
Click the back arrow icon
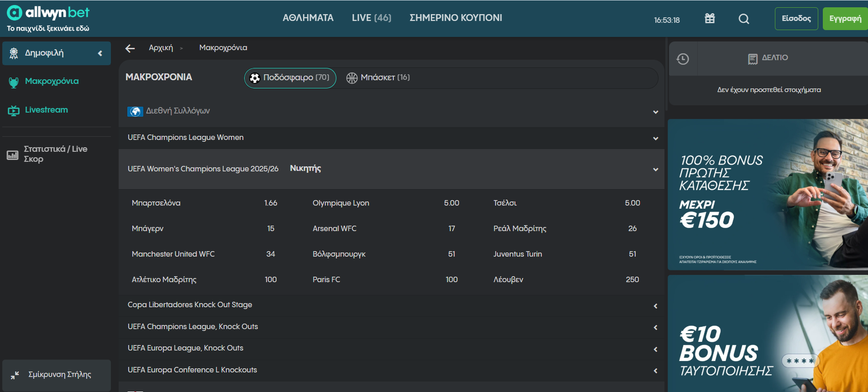pos(130,48)
